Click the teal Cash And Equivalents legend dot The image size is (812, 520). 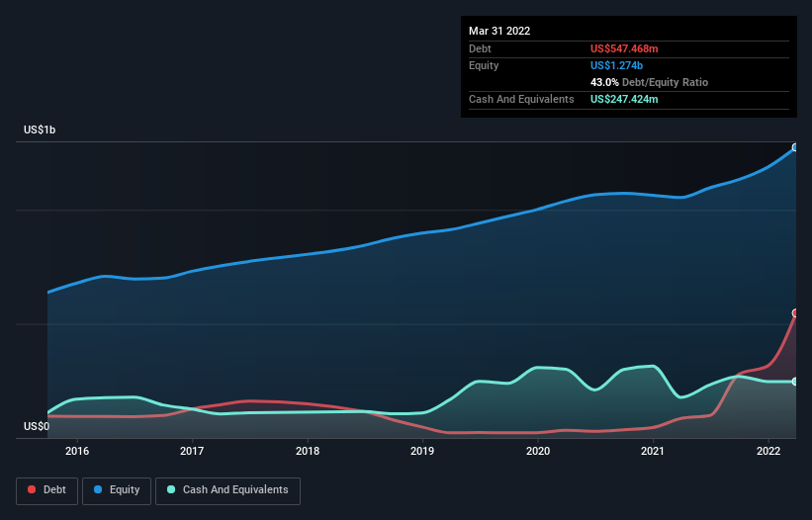[171, 489]
